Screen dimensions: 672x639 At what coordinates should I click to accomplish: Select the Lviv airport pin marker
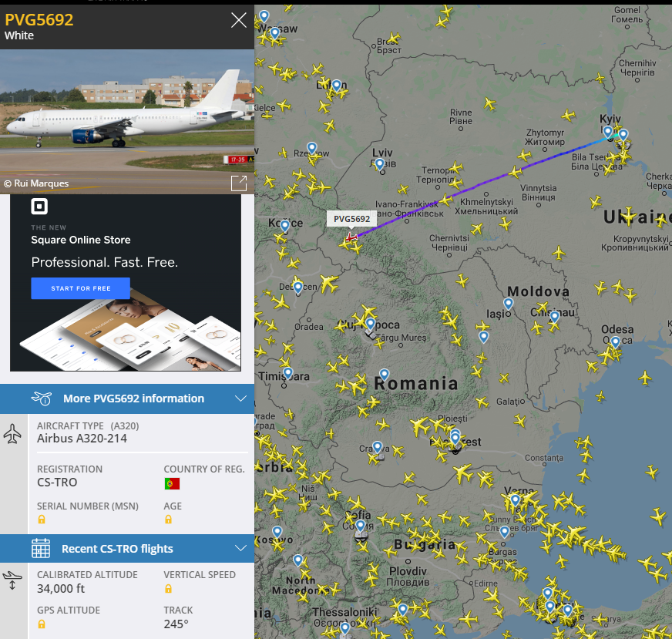380,165
